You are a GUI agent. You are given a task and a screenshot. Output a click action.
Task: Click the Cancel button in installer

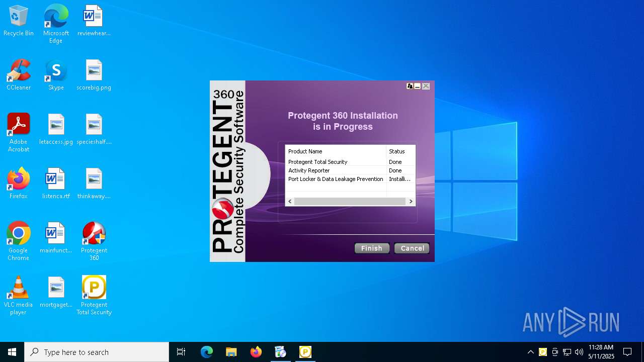[412, 248]
